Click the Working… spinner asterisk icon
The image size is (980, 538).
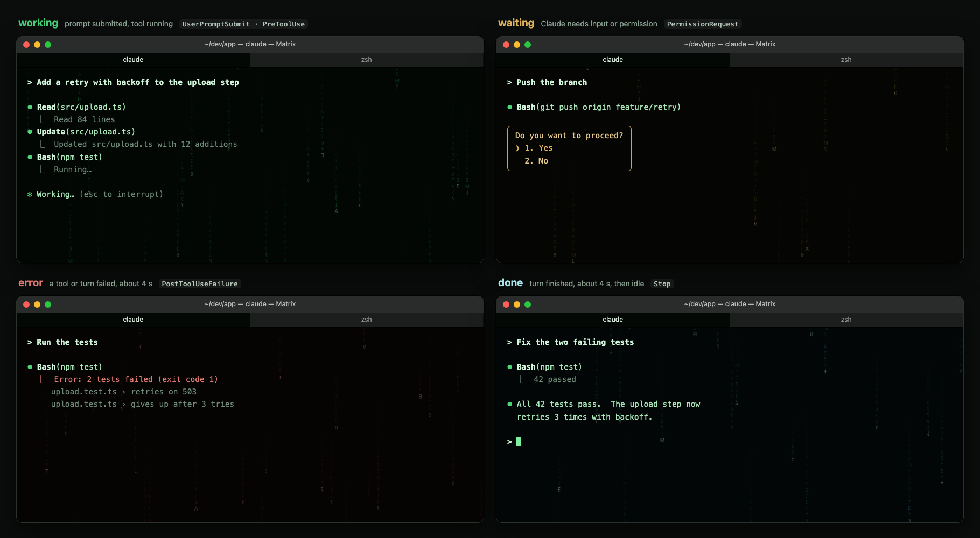click(x=30, y=194)
